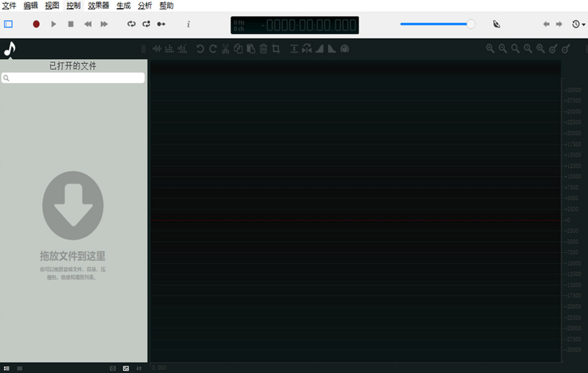Click the third magnifier zoom icon
588x373 pixels.
pyautogui.click(x=515, y=49)
